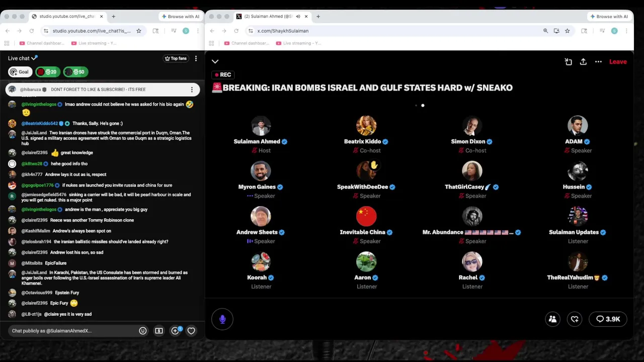This screenshot has width=644, height=362.
Task: Open the media control icon in the X window
Action: pos(602,31)
